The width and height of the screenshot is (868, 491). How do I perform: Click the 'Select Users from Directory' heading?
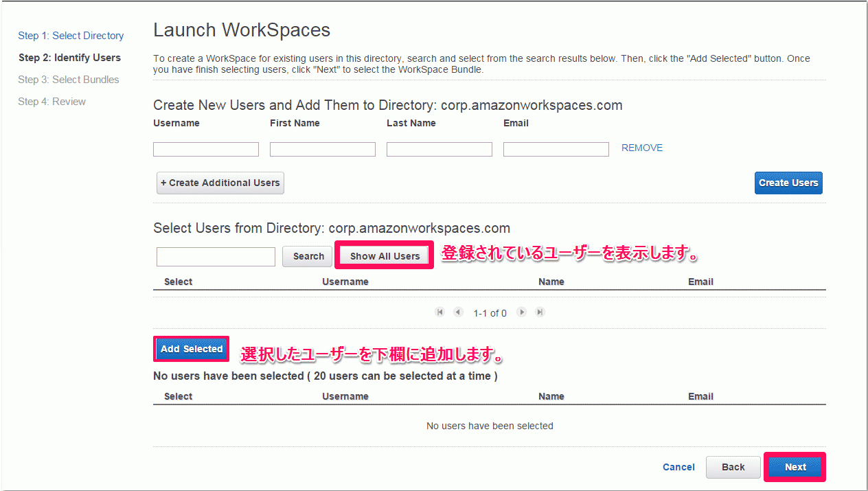(x=332, y=228)
